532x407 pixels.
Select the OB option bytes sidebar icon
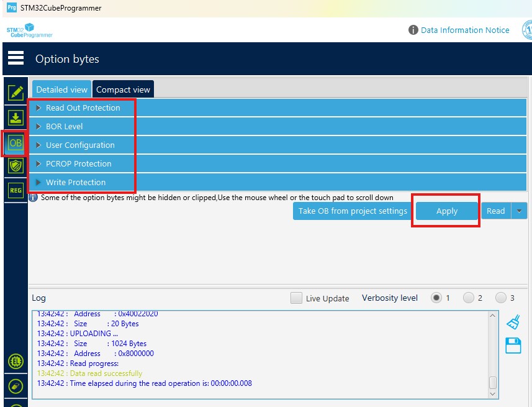coord(15,144)
